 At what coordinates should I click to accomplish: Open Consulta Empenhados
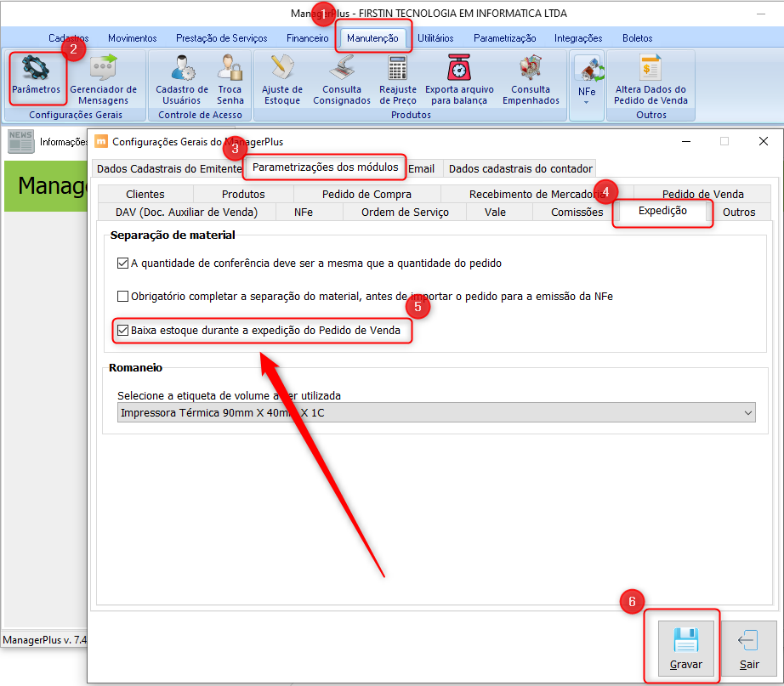pos(531,79)
